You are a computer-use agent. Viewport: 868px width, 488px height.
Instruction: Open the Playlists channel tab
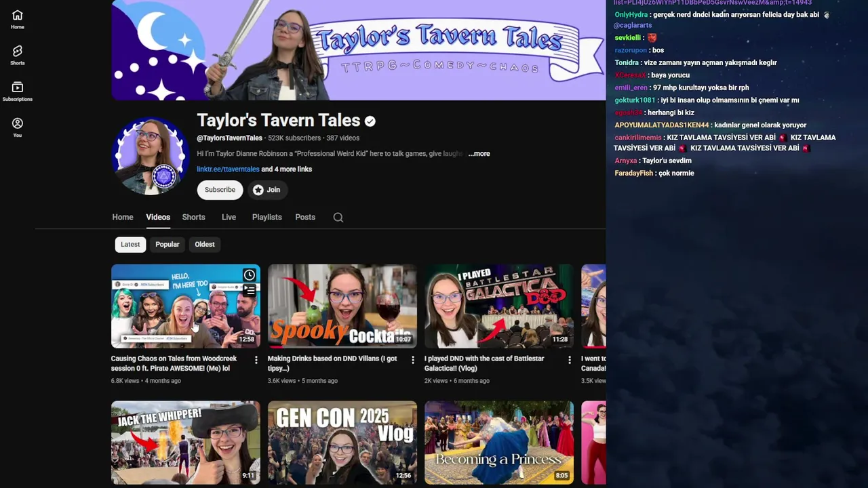(267, 217)
